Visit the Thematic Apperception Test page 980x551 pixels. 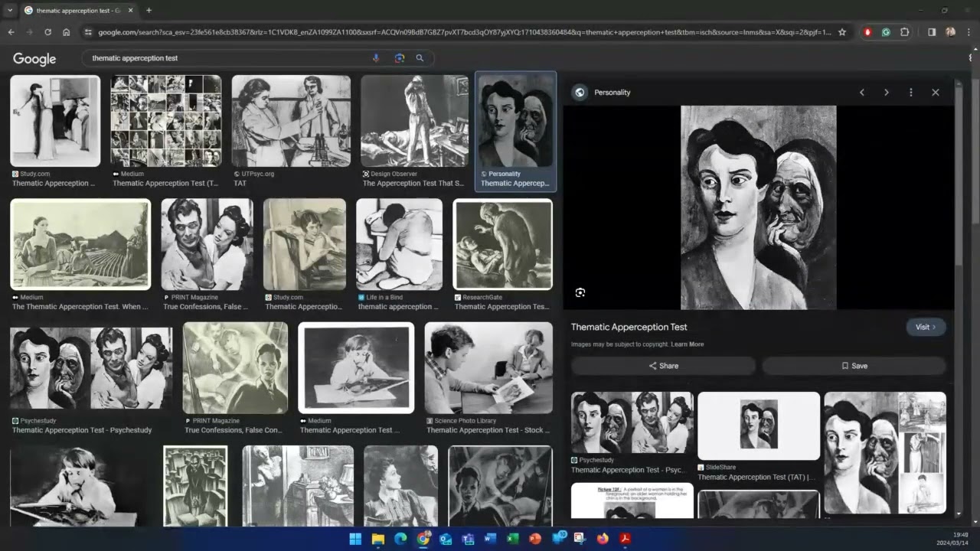pyautogui.click(x=926, y=327)
